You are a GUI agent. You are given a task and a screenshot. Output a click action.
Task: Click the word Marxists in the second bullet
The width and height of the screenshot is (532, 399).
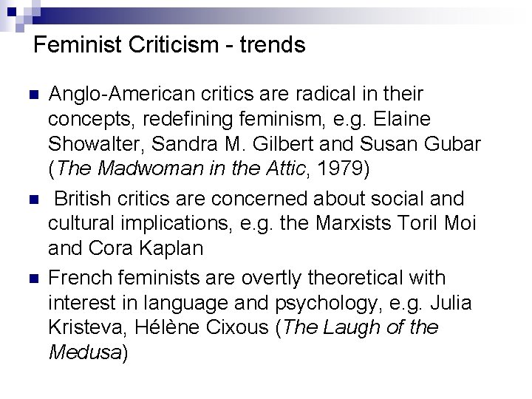353,223
